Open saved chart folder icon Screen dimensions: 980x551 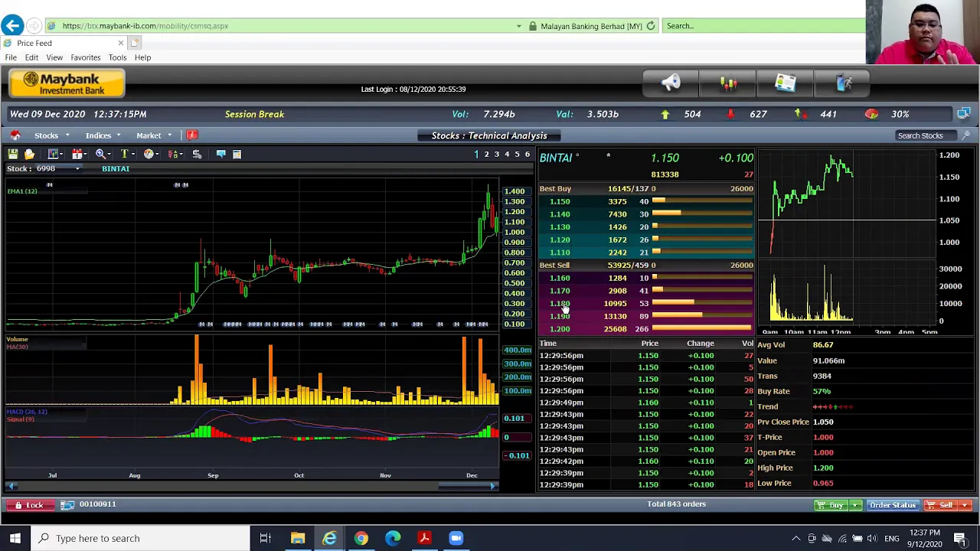29,154
